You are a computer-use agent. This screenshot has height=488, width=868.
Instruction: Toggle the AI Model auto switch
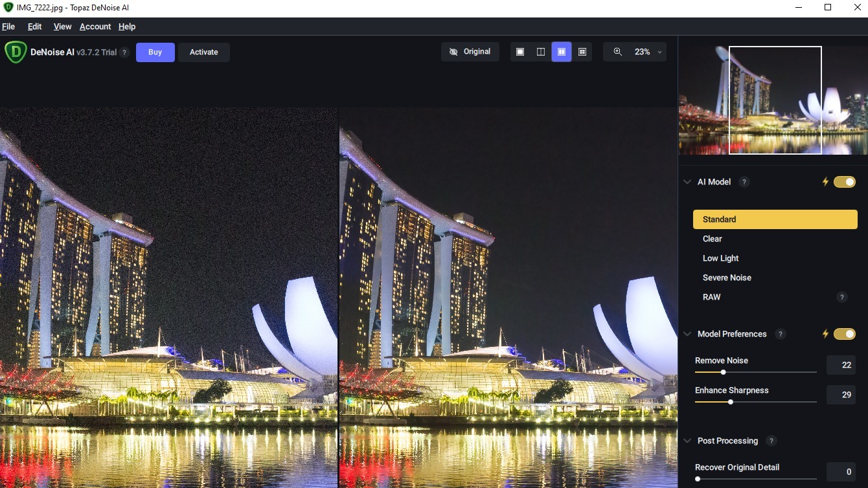844,182
